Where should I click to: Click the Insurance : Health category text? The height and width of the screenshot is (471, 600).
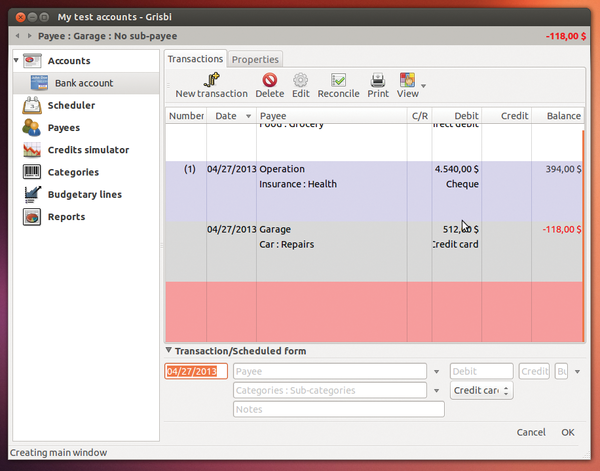pyautogui.click(x=298, y=184)
